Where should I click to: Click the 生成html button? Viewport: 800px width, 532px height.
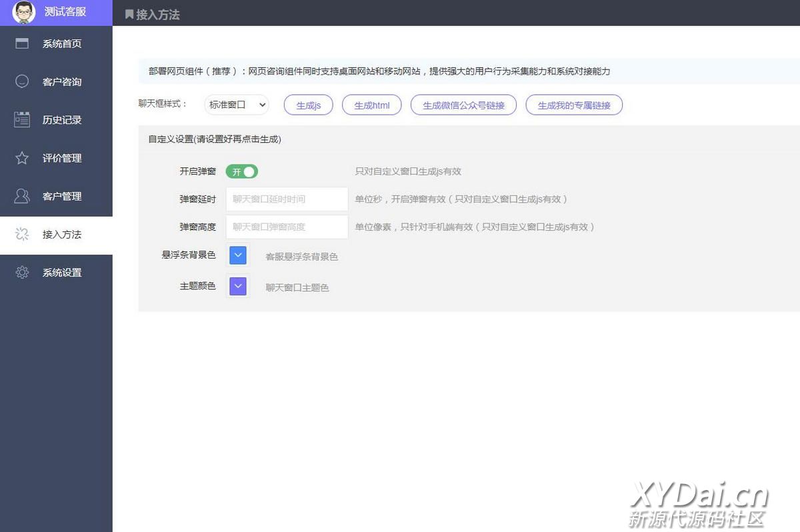coord(372,105)
